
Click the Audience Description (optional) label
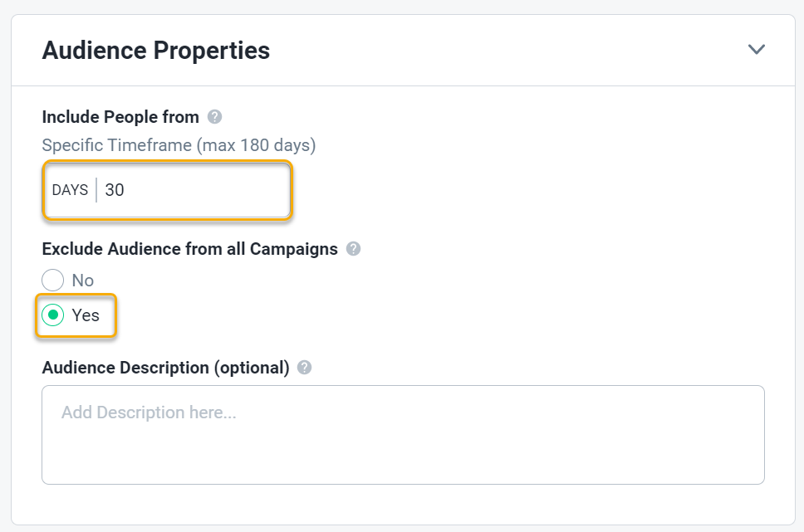[x=165, y=368]
